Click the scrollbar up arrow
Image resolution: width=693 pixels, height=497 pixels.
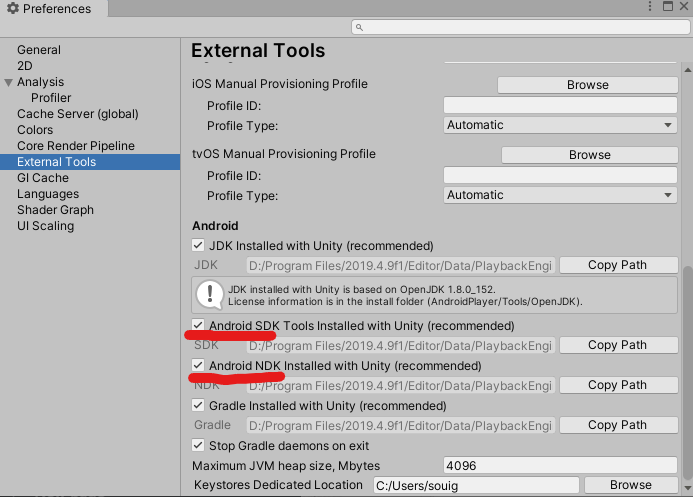[x=688, y=70]
